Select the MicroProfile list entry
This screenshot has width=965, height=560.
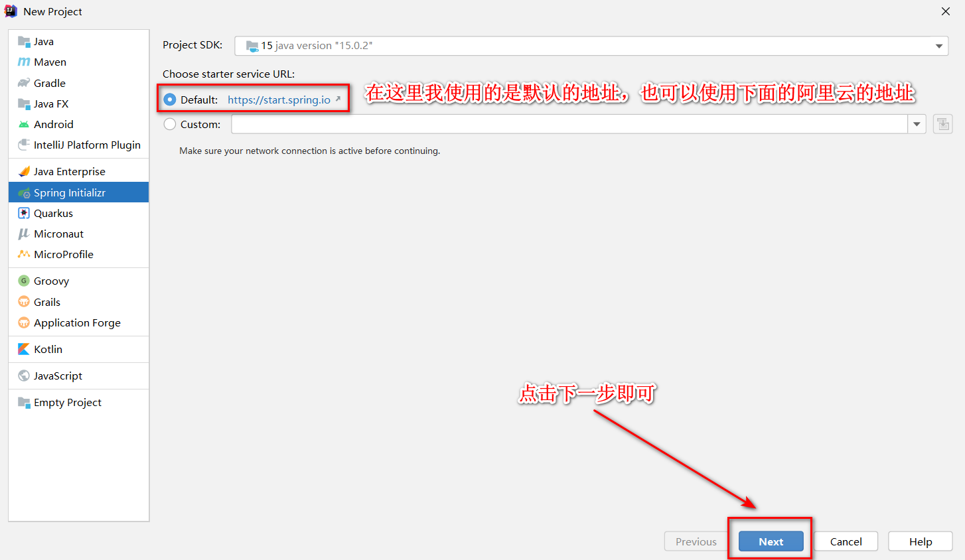coord(78,255)
